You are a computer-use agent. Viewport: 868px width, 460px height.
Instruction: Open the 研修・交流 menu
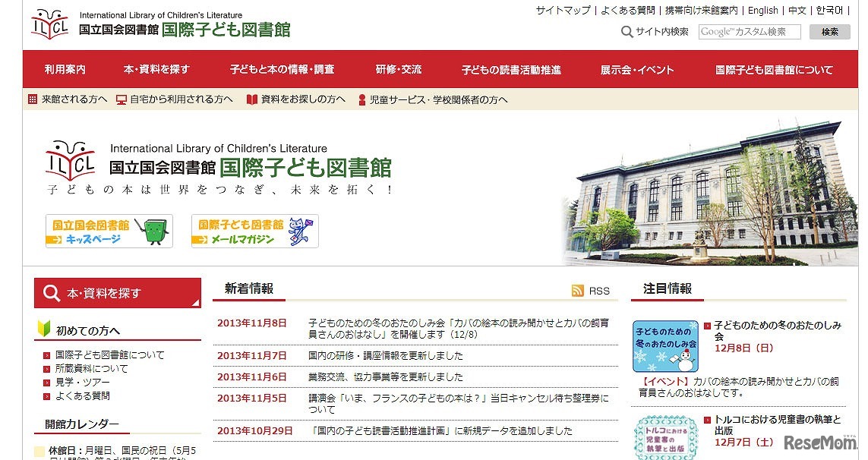399,69
